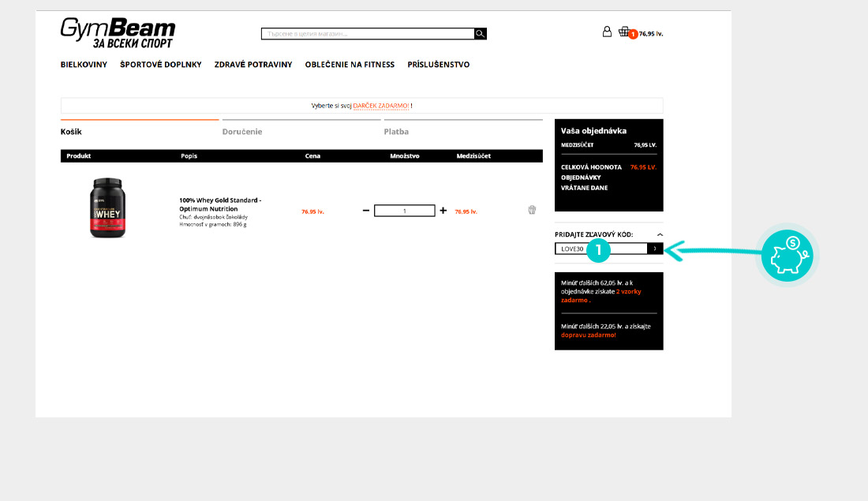Click the search magnifier button

pyautogui.click(x=480, y=34)
